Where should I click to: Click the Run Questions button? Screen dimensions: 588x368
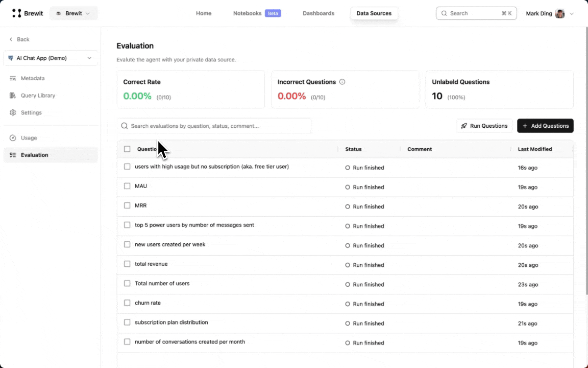[x=484, y=126]
